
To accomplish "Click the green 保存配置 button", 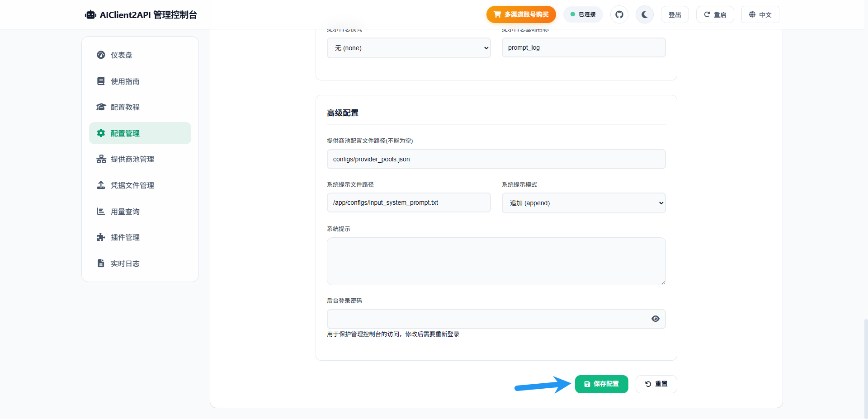I will [x=601, y=384].
